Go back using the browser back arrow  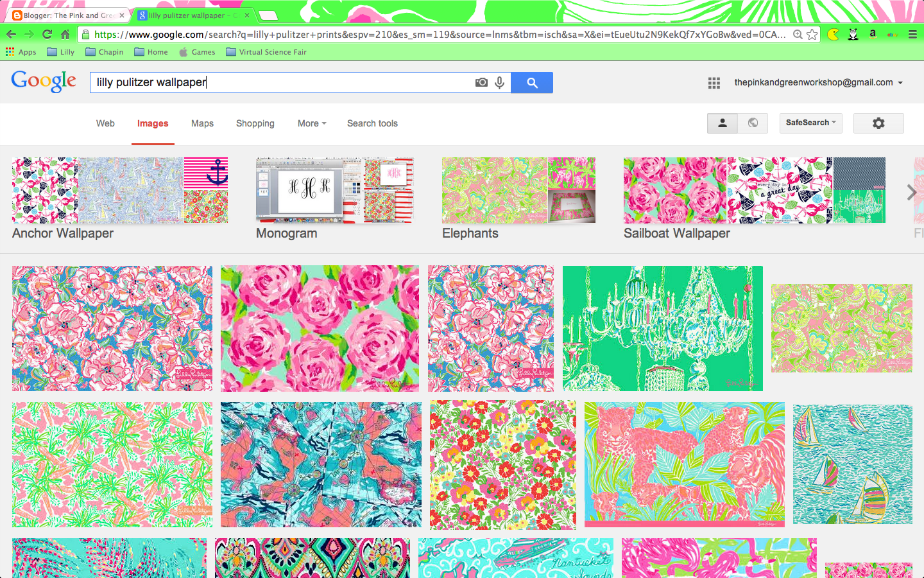point(12,35)
